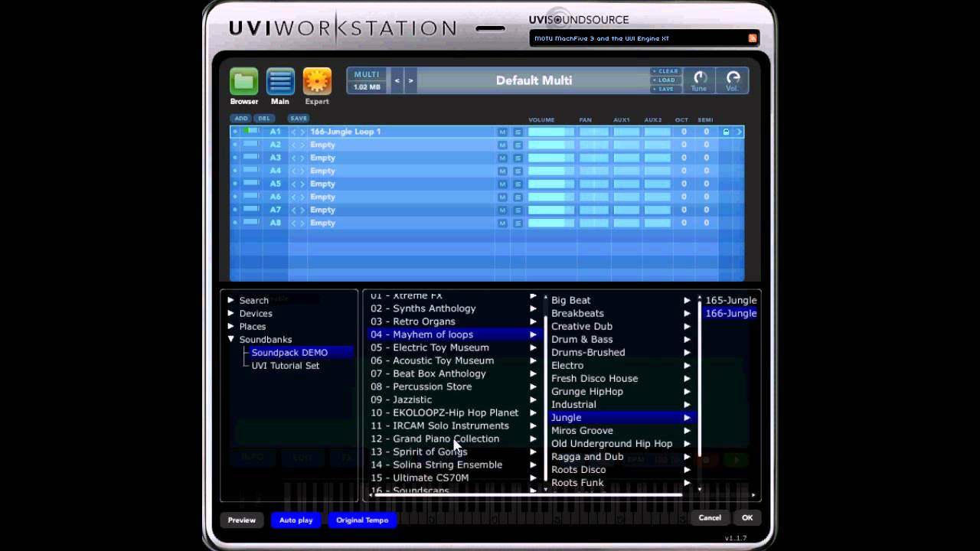Adjust the Volume slider of part A1
Image resolution: width=980 pixels, height=551 pixels.
pyautogui.click(x=550, y=132)
